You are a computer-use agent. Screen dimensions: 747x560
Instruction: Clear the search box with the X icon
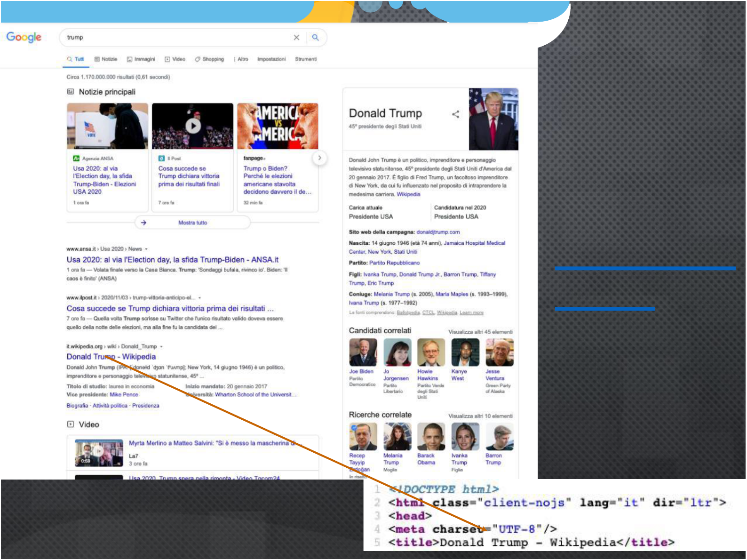point(296,38)
